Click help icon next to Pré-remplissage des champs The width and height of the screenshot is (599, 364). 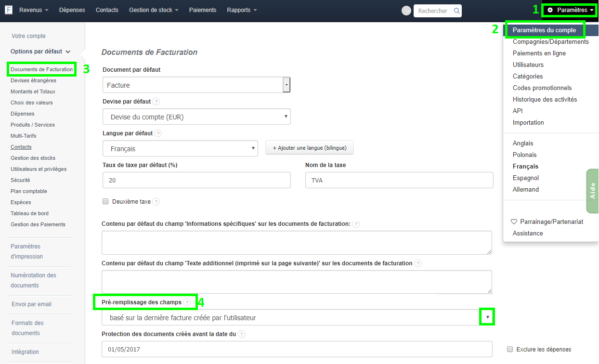[187, 302]
